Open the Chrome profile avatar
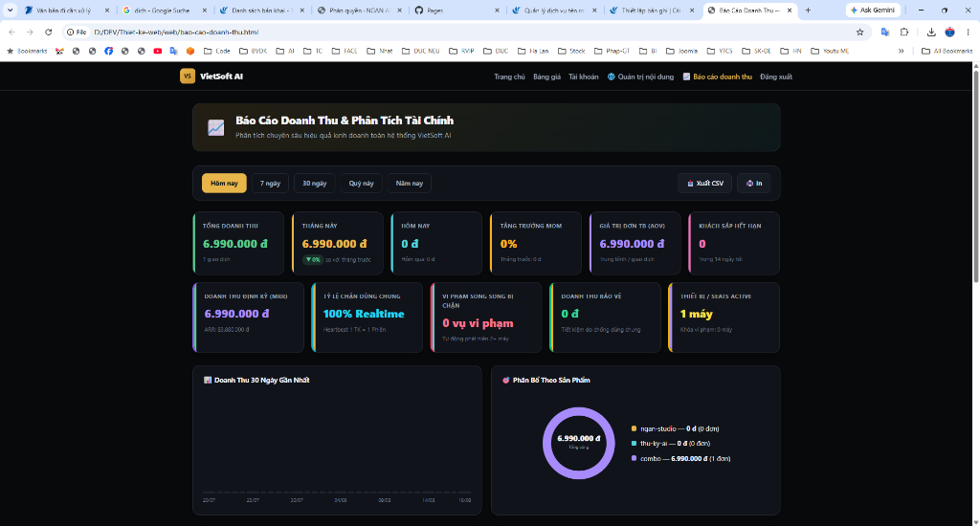Viewport: 980px width, 526px height. point(950,32)
